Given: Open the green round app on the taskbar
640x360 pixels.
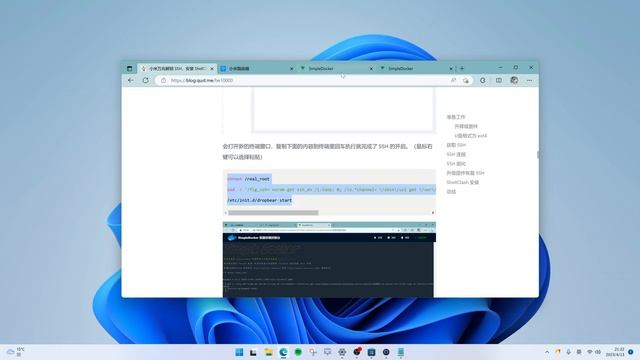Looking at the screenshot, I should click(x=298, y=352).
